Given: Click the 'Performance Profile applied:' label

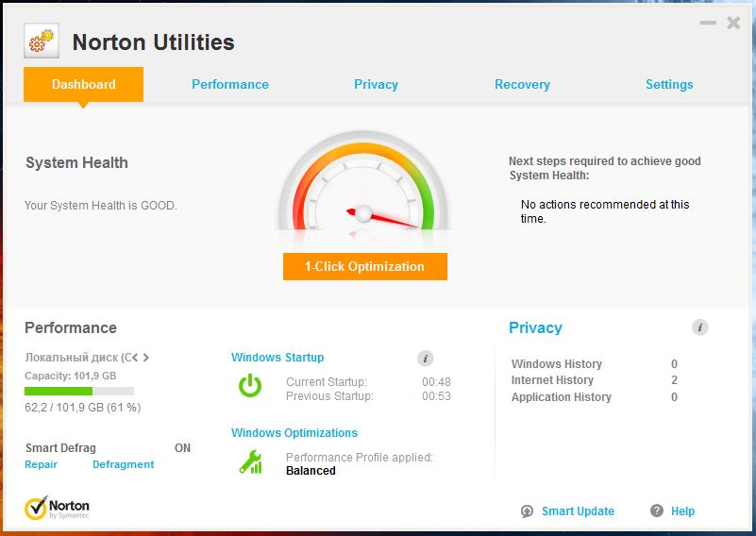Looking at the screenshot, I should pos(360,457).
